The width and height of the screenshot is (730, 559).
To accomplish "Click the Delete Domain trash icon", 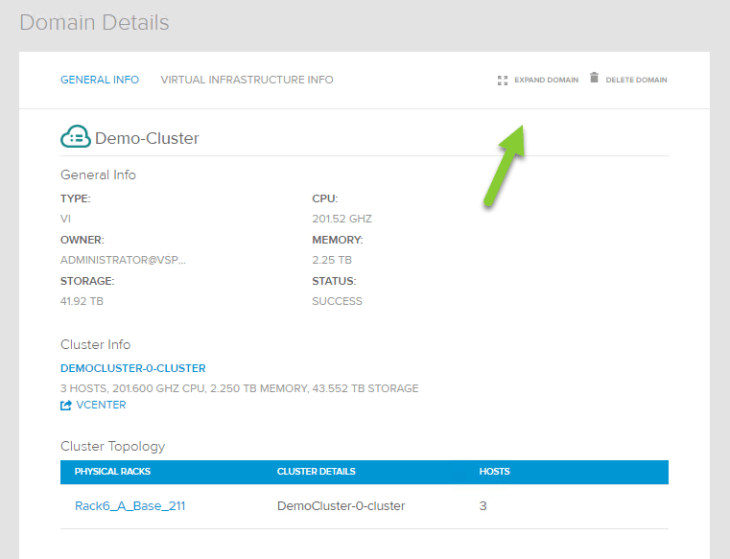I will (594, 78).
